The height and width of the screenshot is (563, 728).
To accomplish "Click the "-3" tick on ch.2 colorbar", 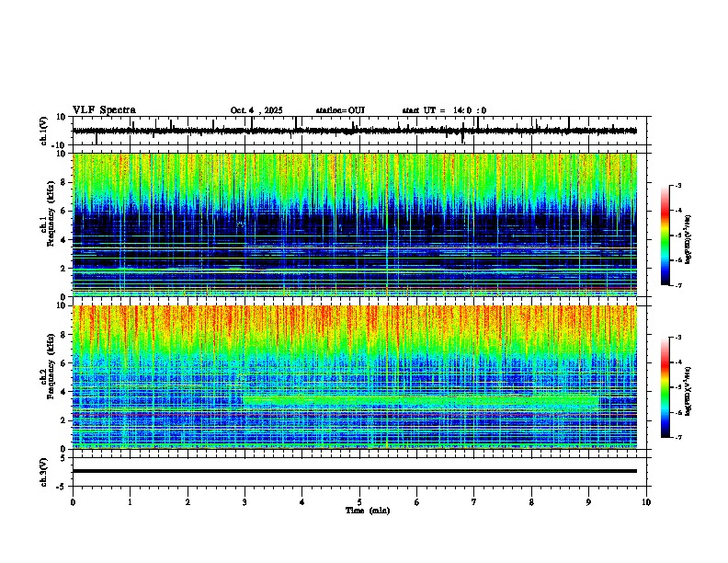I will click(x=678, y=338).
